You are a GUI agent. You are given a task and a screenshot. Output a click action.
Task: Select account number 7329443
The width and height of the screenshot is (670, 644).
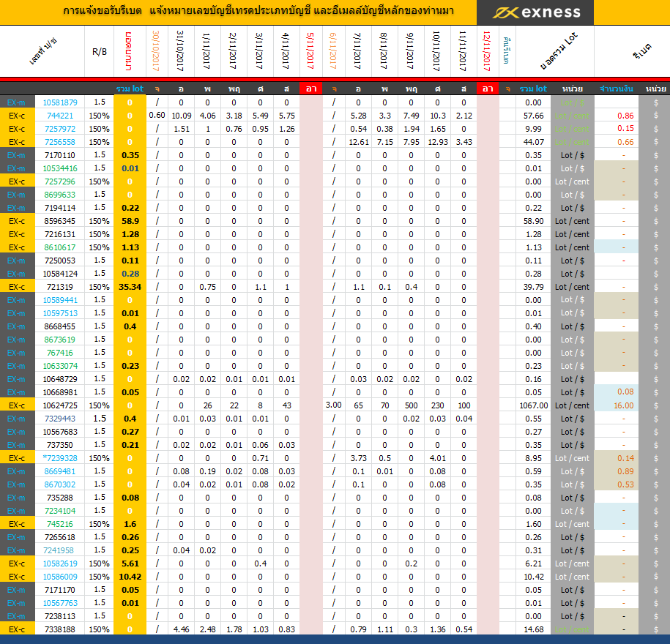pyautogui.click(x=60, y=419)
